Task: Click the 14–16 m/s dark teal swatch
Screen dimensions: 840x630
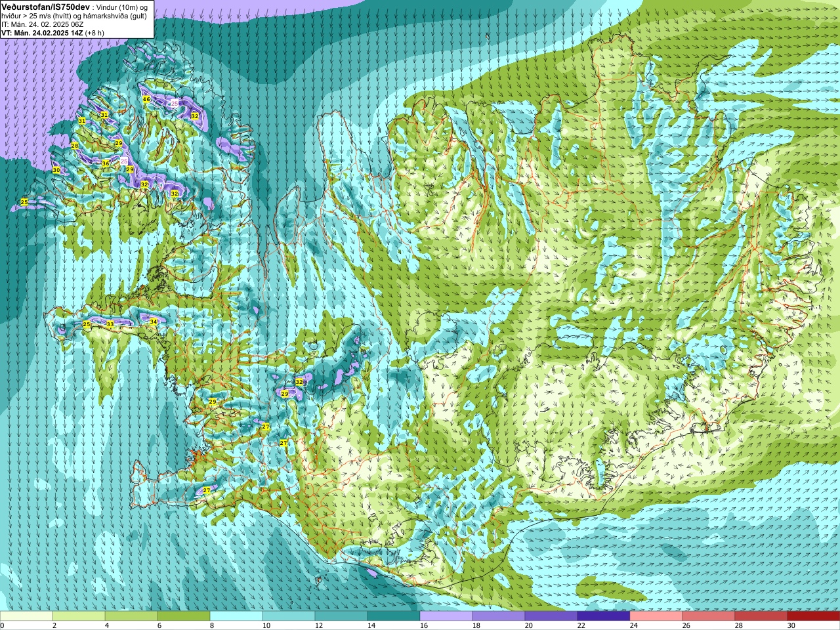Action: pyautogui.click(x=394, y=616)
